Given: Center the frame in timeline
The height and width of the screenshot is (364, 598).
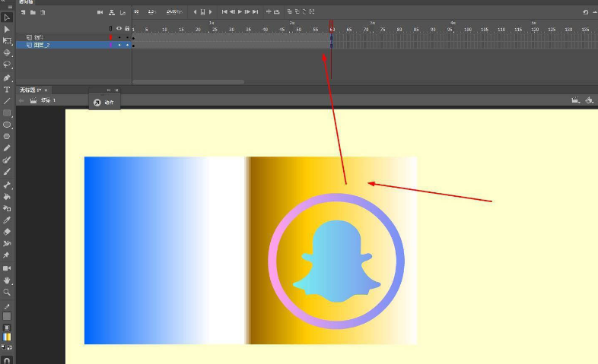Looking at the screenshot, I should (x=269, y=12).
